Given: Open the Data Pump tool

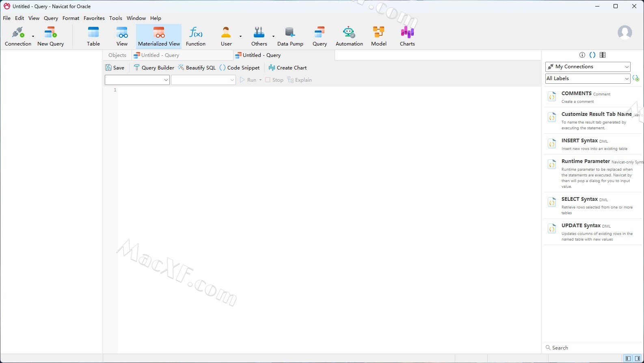Looking at the screenshot, I should 290,37.
